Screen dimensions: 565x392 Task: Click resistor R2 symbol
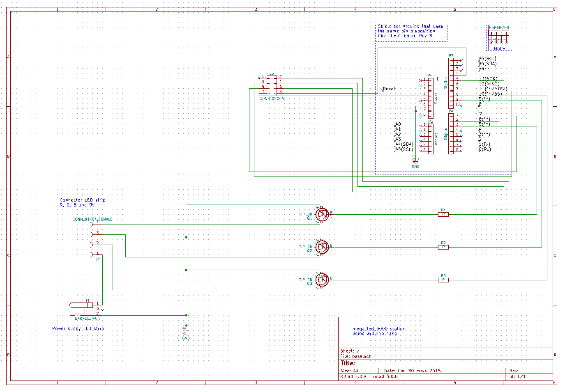click(x=443, y=247)
